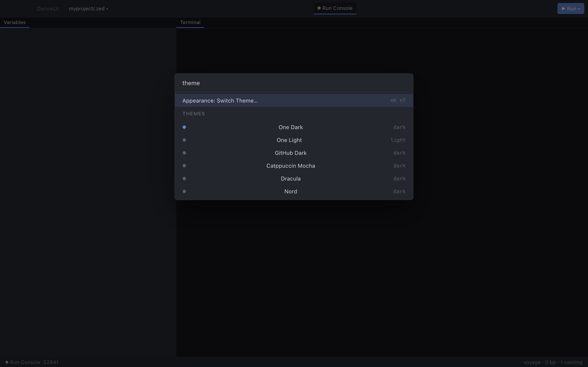Viewport: 588px width, 367px height.
Task: Open the Run Console tab
Action: pyautogui.click(x=337, y=8)
